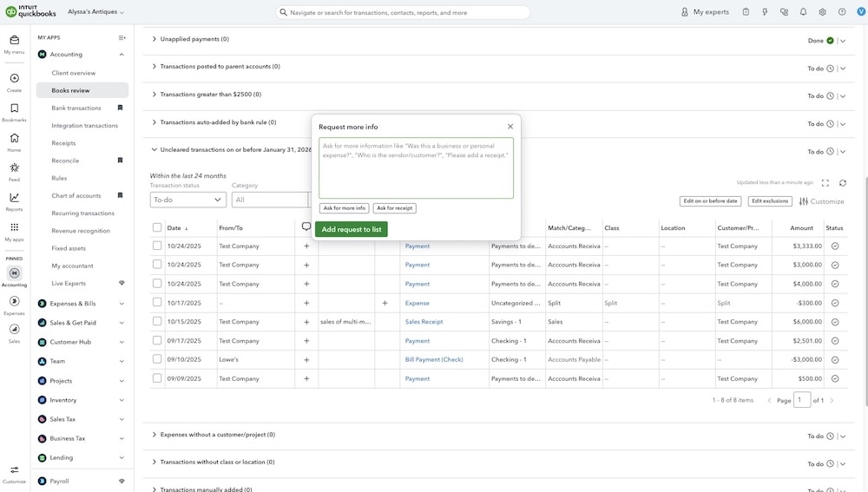
Task: Open Bank transactions in sidebar
Action: [x=76, y=108]
